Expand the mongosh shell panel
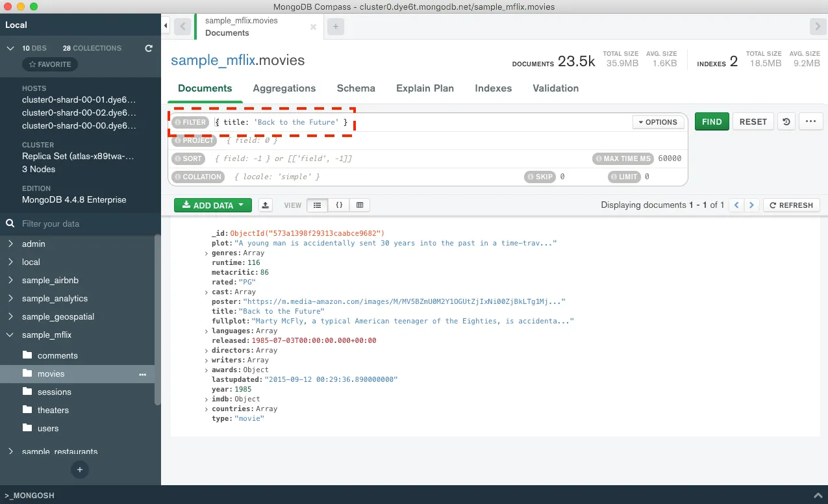Image resolution: width=828 pixels, height=504 pixels. (818, 496)
